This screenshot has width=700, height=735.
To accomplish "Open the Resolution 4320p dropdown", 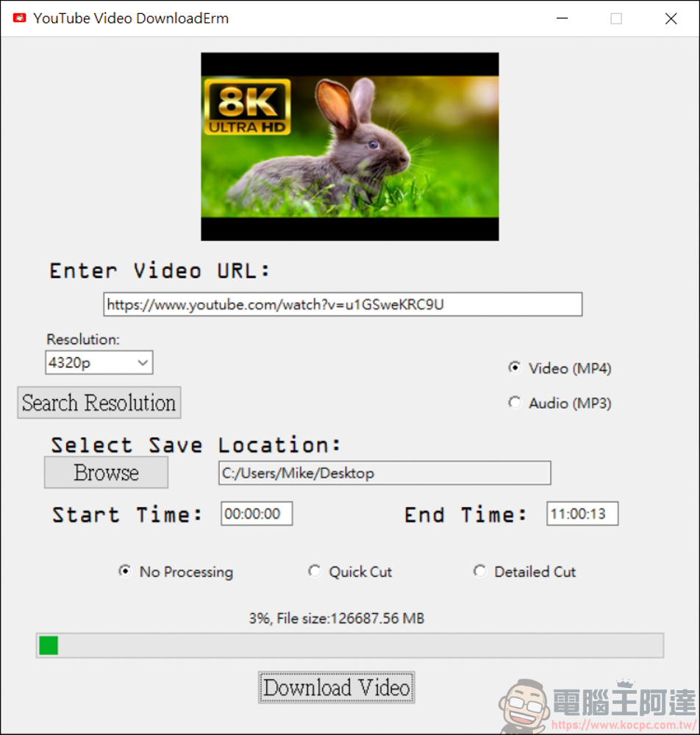I will pos(99,362).
